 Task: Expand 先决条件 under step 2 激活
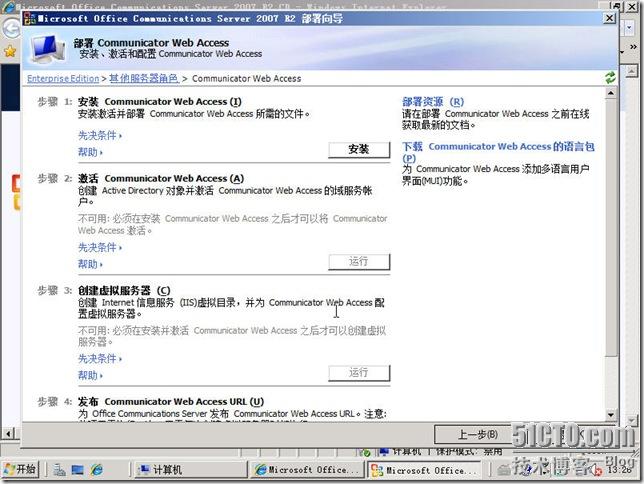point(100,247)
